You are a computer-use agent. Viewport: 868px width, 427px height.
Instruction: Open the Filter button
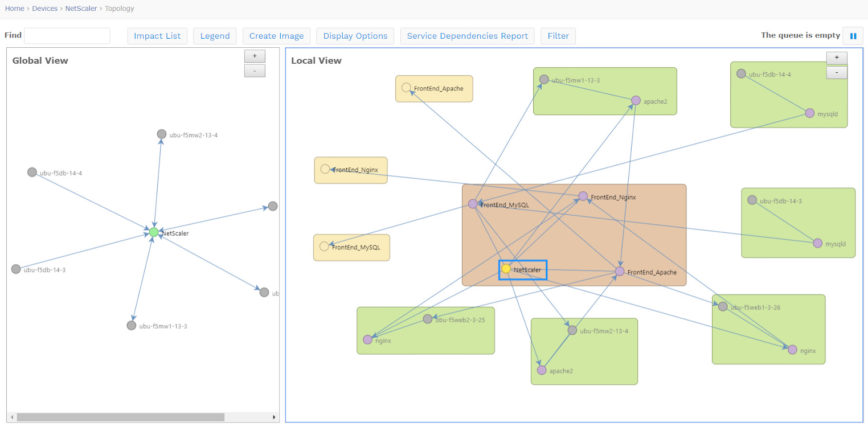(558, 36)
